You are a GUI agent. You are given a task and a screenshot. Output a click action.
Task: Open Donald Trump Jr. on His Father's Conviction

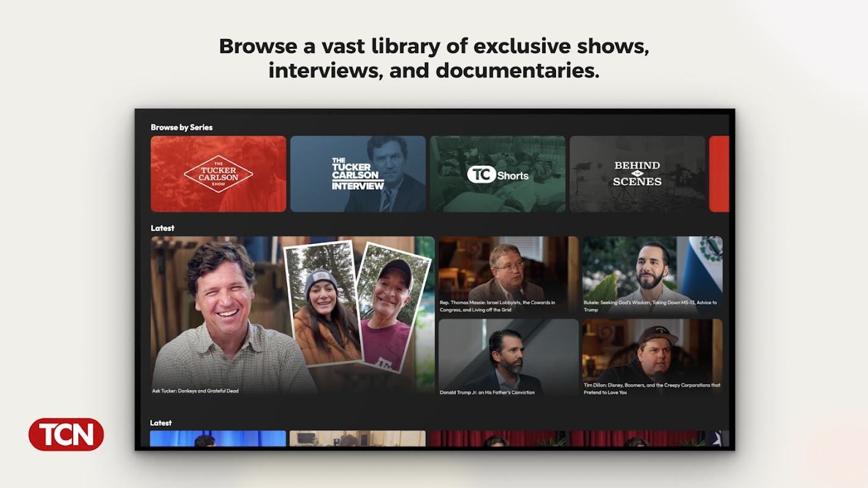click(508, 358)
